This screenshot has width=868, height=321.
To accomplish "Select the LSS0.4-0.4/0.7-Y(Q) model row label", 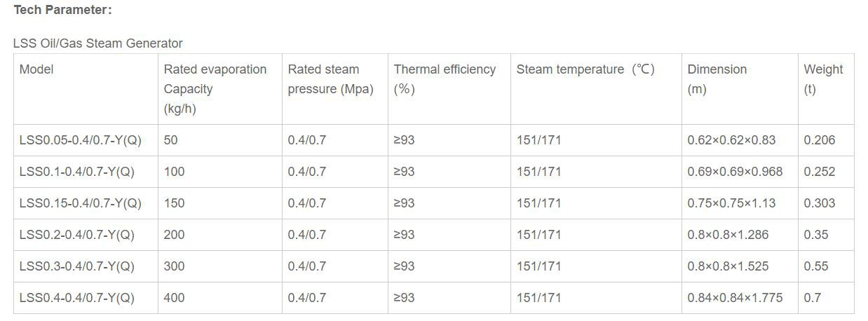I will coord(77,298).
